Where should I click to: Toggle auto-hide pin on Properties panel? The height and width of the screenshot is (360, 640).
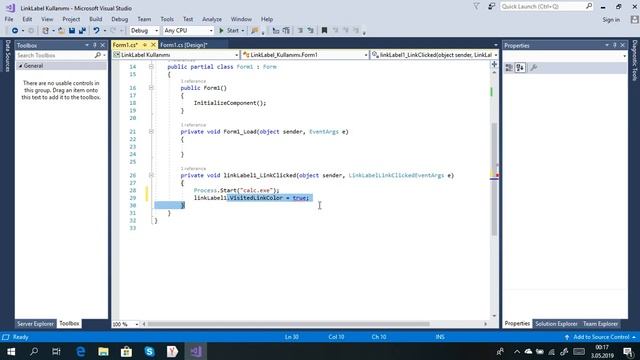pos(615,45)
